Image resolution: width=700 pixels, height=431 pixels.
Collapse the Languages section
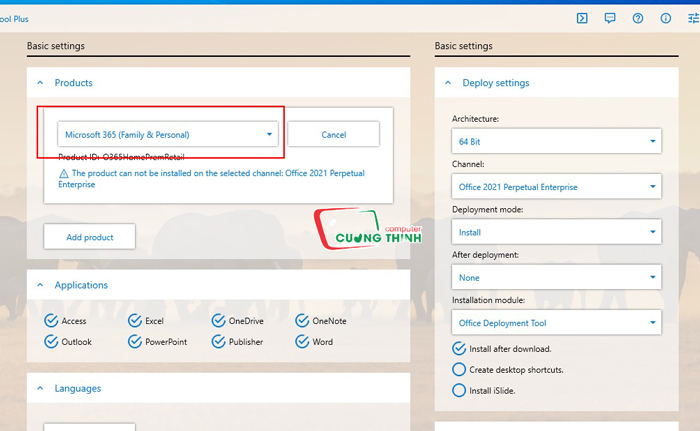tap(40, 388)
